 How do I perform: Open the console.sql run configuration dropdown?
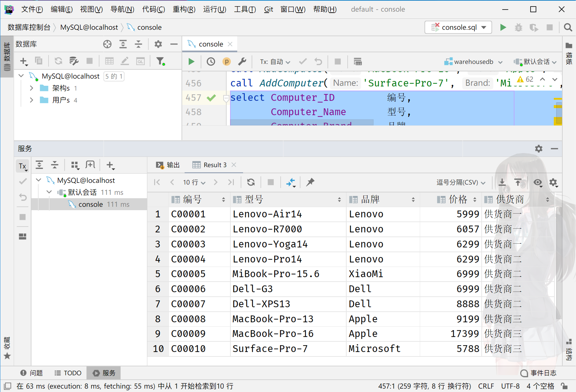pyautogui.click(x=458, y=27)
